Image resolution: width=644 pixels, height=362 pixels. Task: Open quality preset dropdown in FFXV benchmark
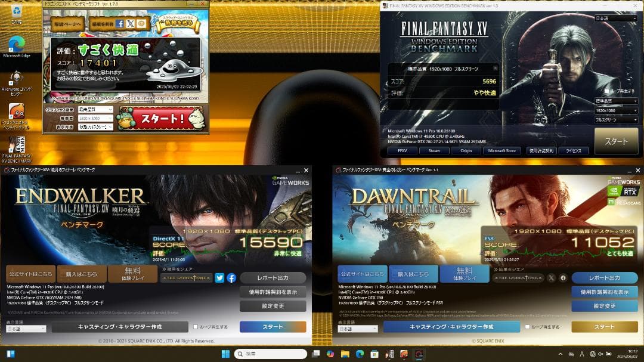click(616, 101)
